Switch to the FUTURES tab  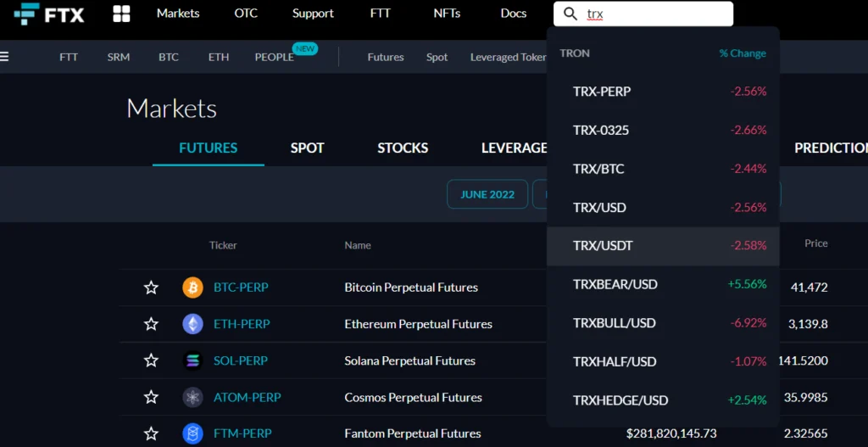(209, 148)
